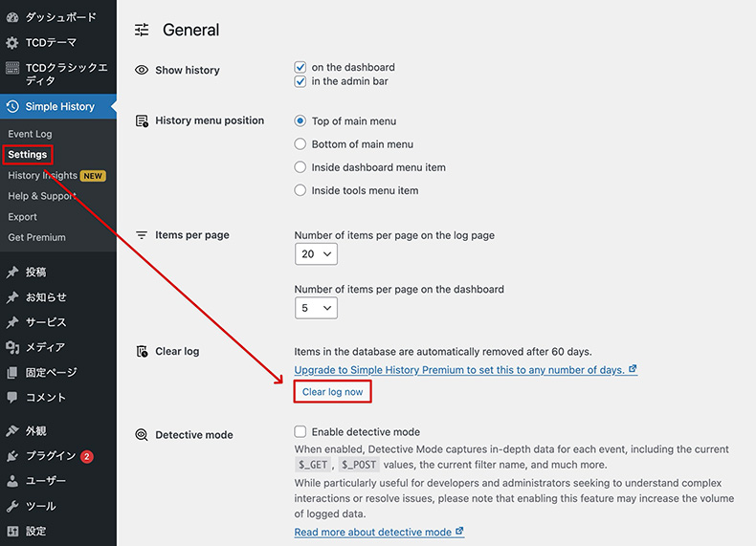Open the プラグイン menu label
The height and width of the screenshot is (546, 756).
point(51,456)
